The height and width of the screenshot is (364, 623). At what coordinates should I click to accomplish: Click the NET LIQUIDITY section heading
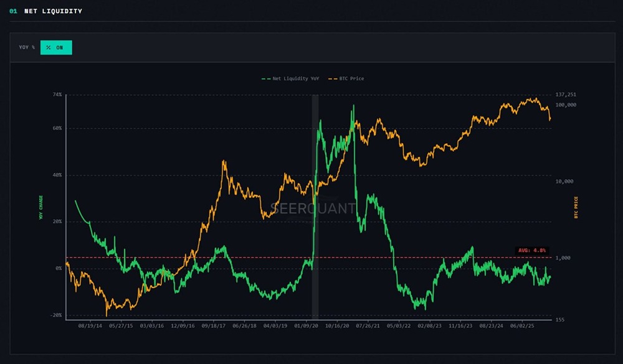point(53,11)
